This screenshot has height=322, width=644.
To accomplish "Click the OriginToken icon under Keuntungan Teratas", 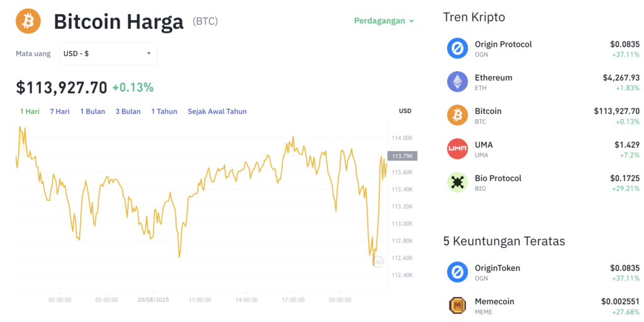I will coord(457,272).
